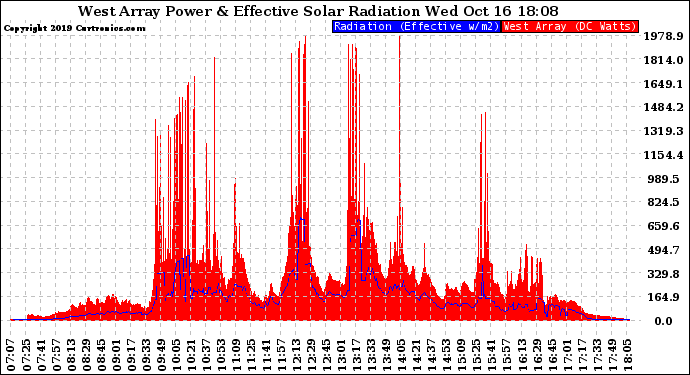Click the 11:25 time axis label
The height and width of the screenshot is (375, 690).
pos(251,355)
